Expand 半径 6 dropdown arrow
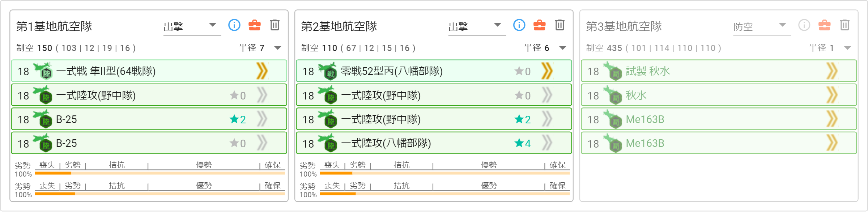868x212 pixels. coord(563,48)
